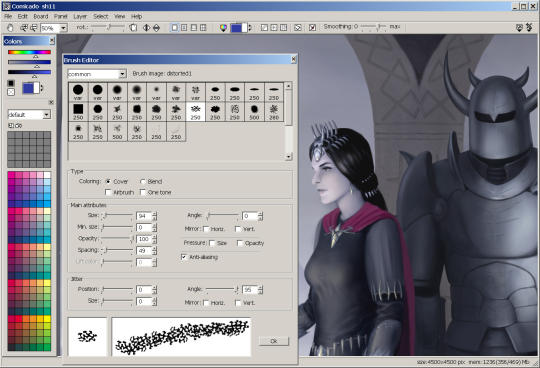Viewport: 540px width, 368px height.
Task: Pick the 500 brush in second row
Action: pos(254,112)
